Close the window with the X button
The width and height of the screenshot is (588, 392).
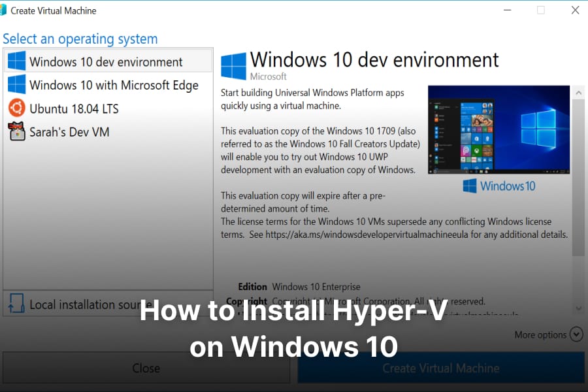[575, 10]
